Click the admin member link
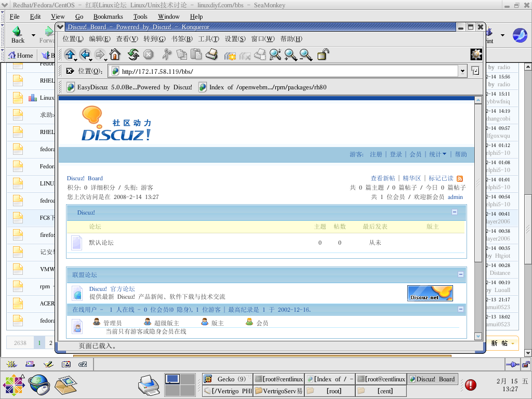Screen dimensions: 532x399 pos(455,197)
